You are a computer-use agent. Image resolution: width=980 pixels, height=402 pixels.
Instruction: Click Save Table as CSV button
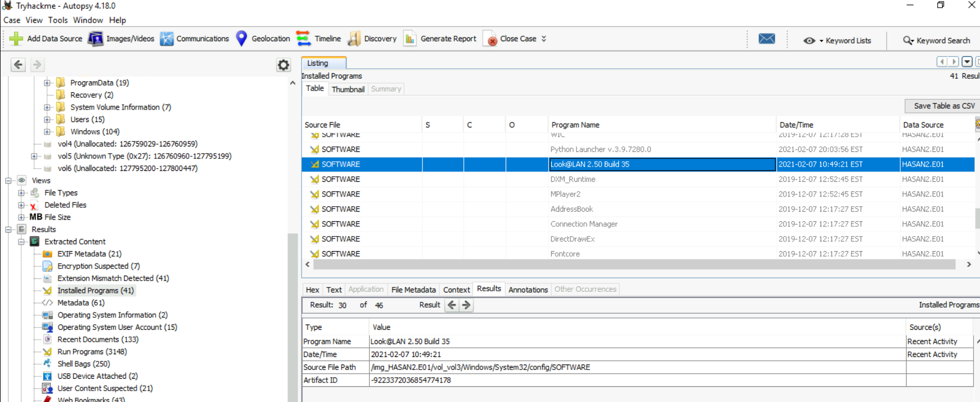944,106
